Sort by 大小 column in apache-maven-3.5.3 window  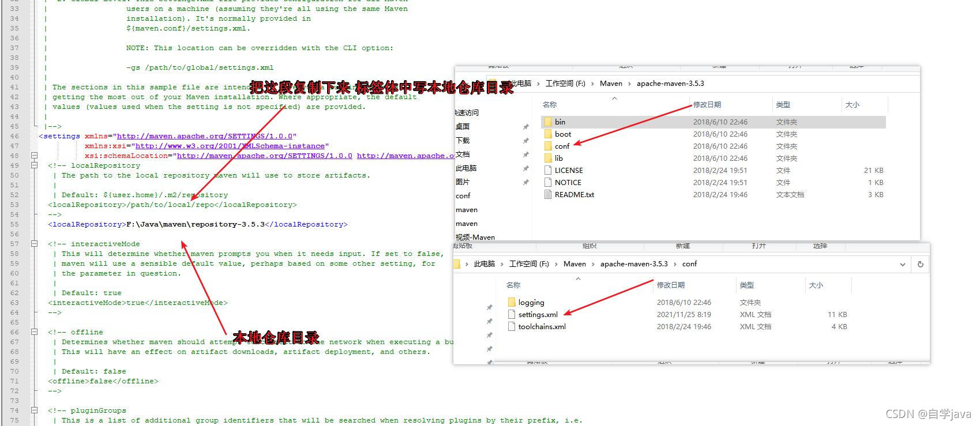(852, 105)
